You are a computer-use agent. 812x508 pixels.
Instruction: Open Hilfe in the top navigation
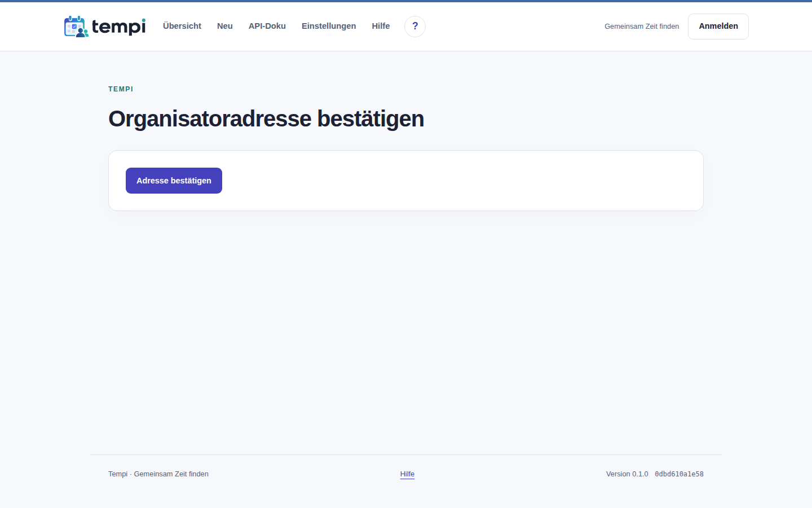point(381,26)
